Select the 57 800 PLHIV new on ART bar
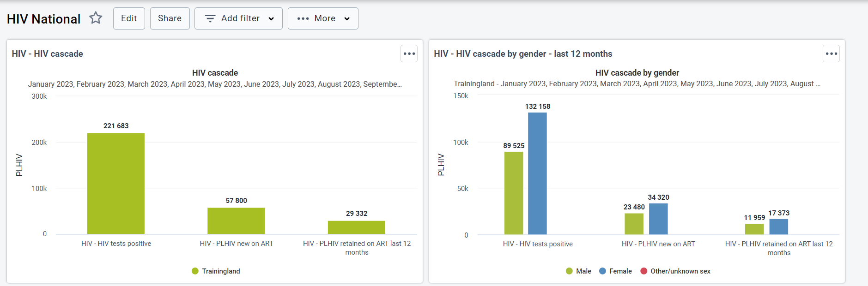868x286 pixels. 236,221
